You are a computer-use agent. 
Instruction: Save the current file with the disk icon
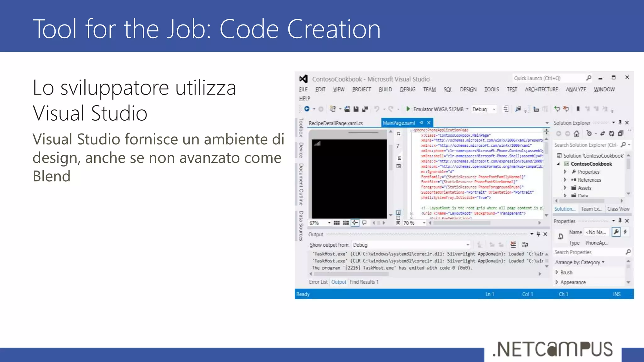pyautogui.click(x=356, y=109)
